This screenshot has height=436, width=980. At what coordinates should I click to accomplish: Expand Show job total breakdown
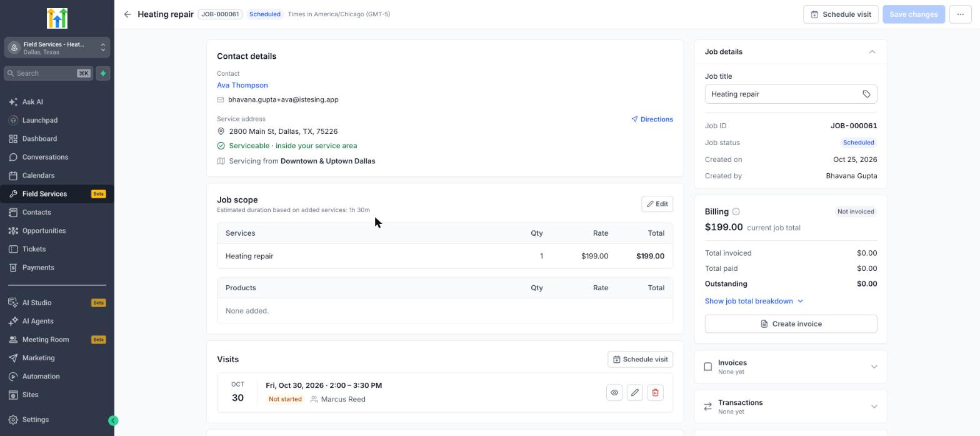[x=754, y=301]
